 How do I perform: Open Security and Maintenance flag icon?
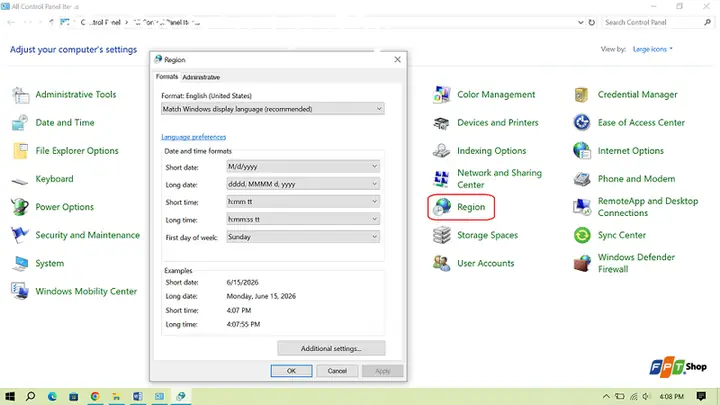pos(20,235)
